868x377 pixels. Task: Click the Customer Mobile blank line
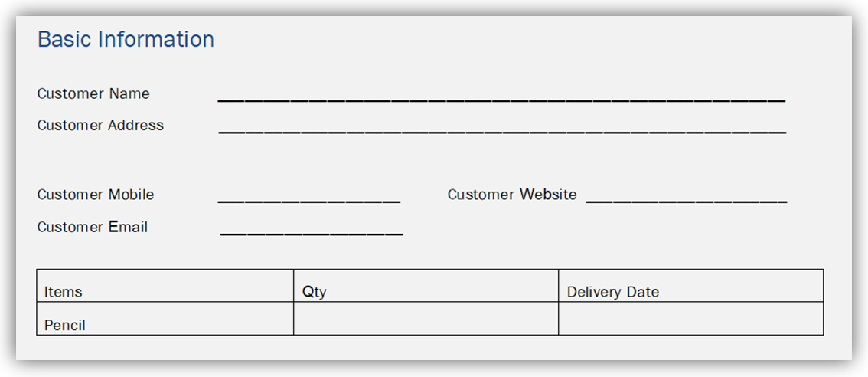(309, 202)
